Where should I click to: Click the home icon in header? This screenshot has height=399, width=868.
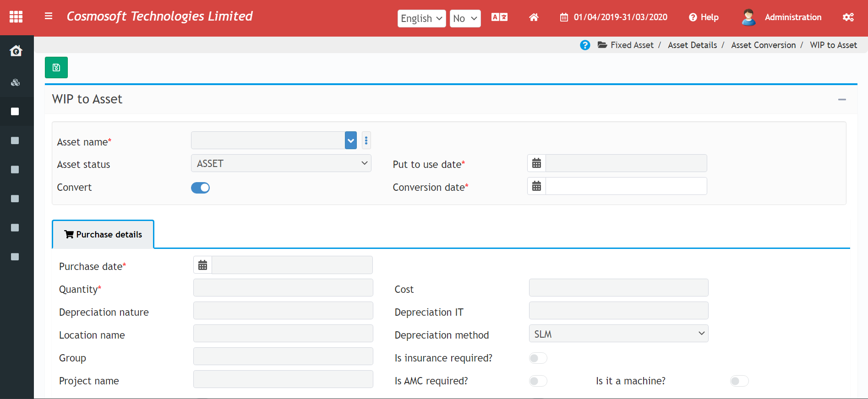point(534,17)
